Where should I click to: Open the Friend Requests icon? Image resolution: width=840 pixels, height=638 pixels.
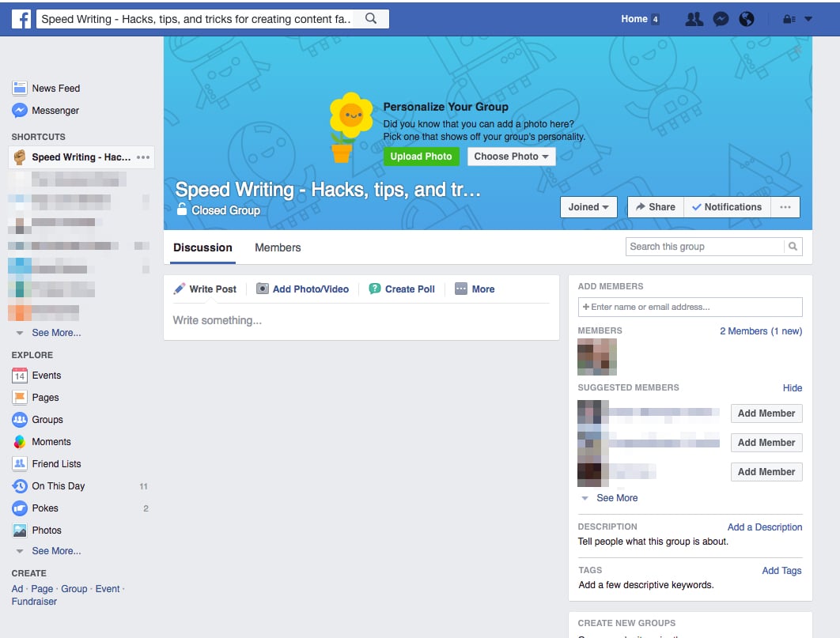click(x=694, y=19)
